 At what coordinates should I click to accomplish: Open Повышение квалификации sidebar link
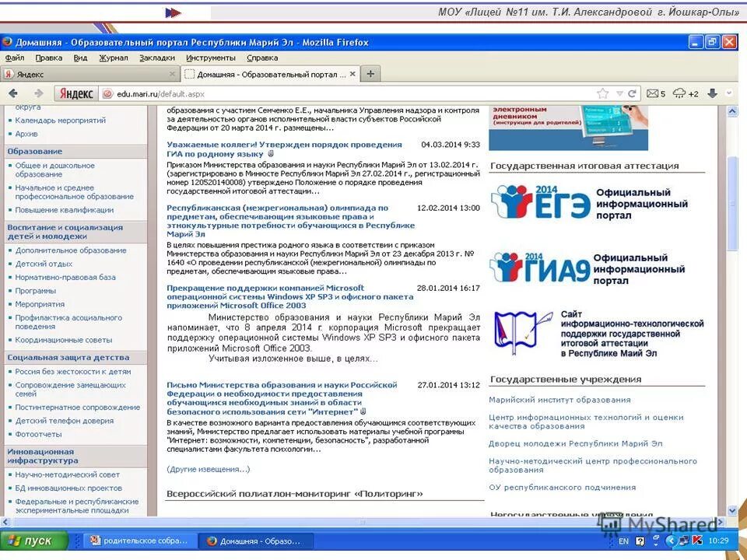[x=65, y=210]
